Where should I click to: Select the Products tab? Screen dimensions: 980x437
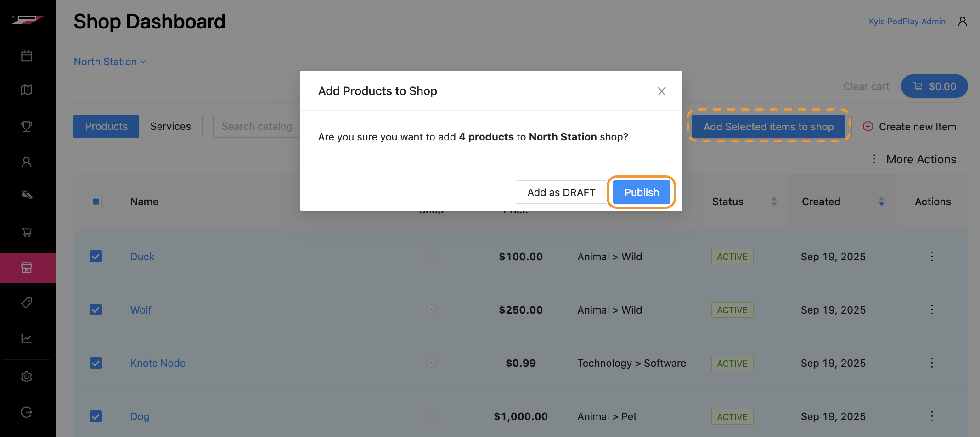[106, 127]
